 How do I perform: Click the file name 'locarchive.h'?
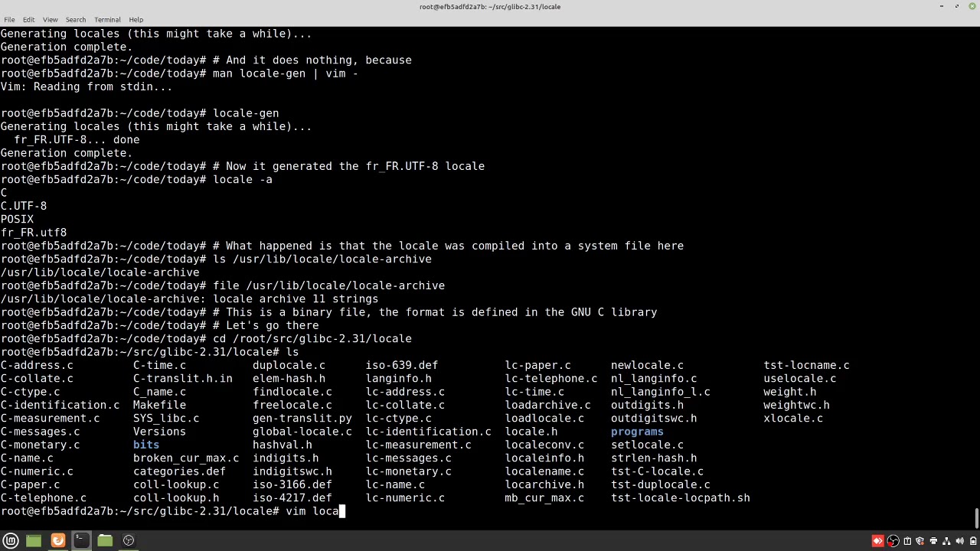click(x=544, y=484)
